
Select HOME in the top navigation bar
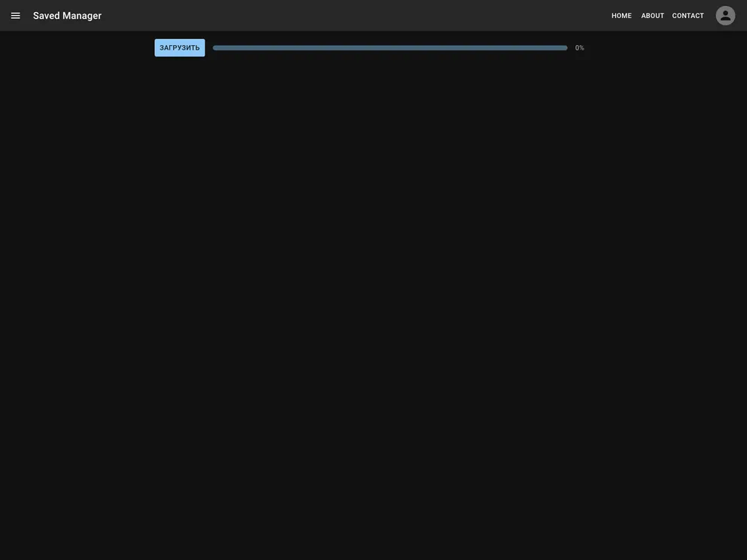621,16
